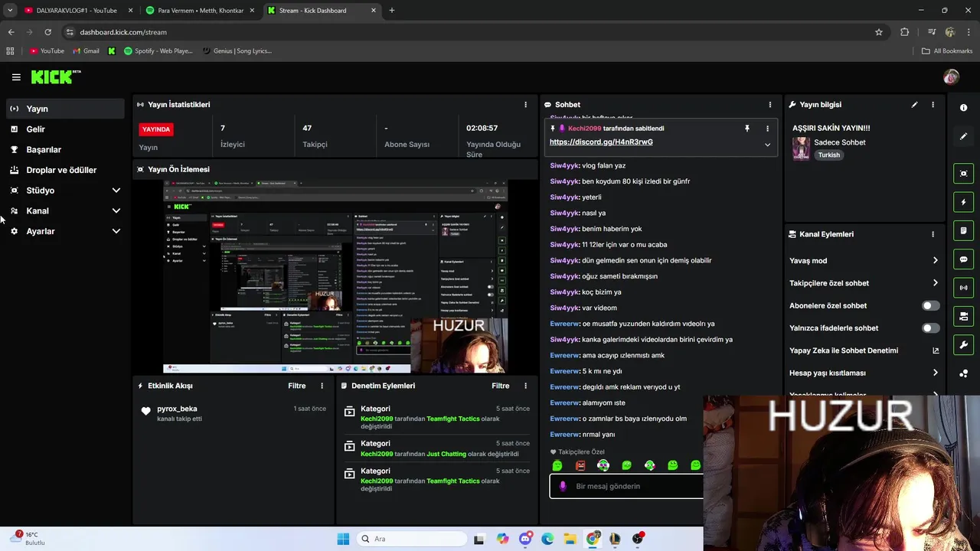The width and height of the screenshot is (980, 551).
Task: Toggle Abonelere özel sohbet switch
Action: coord(930,305)
